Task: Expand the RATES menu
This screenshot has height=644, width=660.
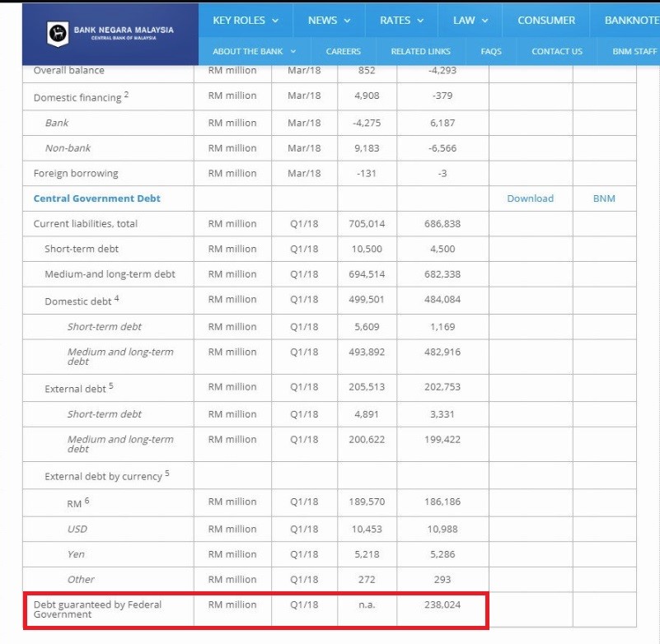Action: pos(402,21)
